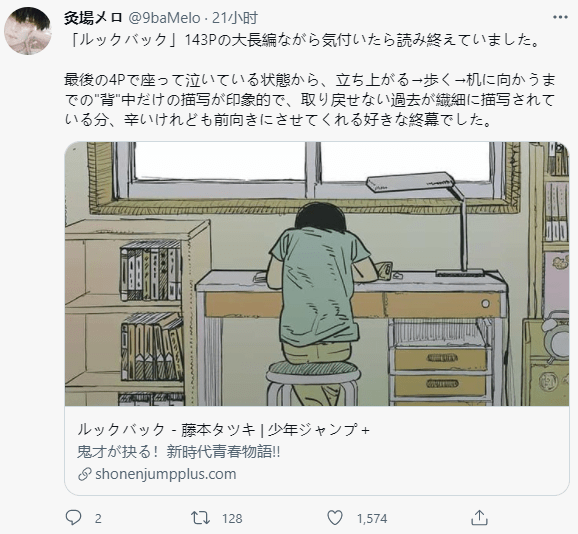Image resolution: width=578 pixels, height=534 pixels.
Task: Open the share upload icon
Action: [480, 517]
